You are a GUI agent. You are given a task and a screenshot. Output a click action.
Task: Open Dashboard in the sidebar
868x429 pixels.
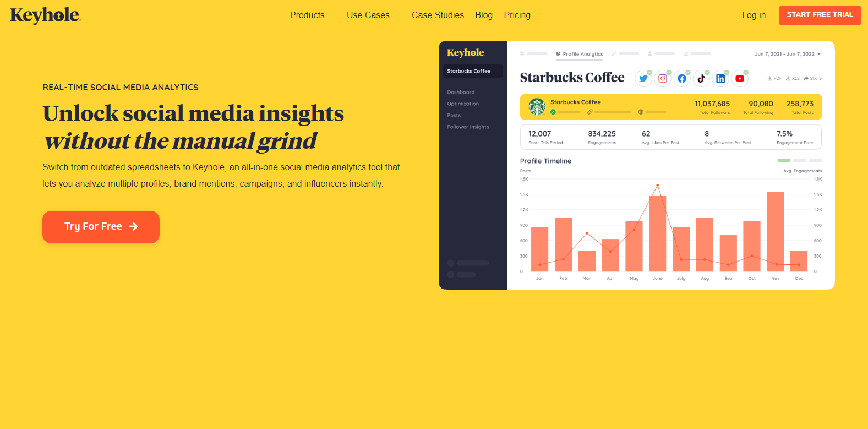coord(461,93)
